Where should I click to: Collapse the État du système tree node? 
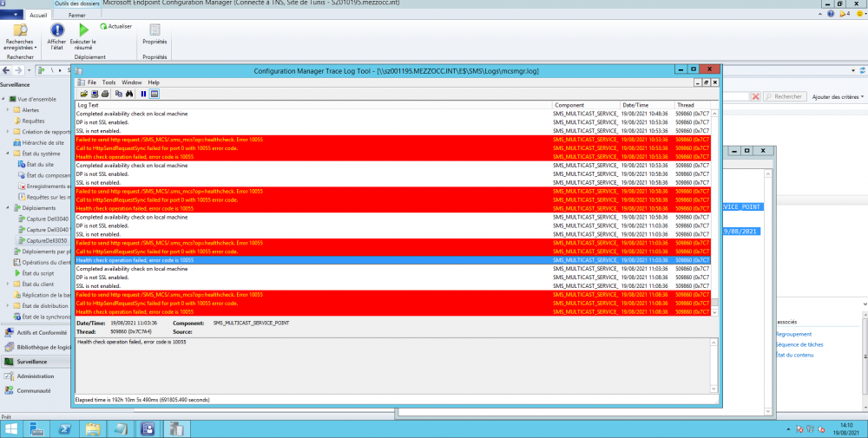tap(8, 154)
